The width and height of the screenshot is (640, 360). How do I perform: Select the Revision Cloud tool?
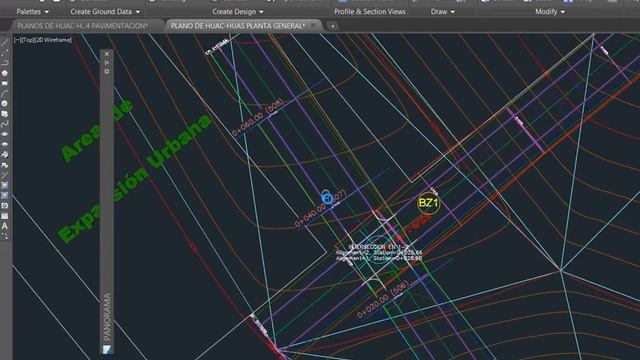(x=4, y=114)
